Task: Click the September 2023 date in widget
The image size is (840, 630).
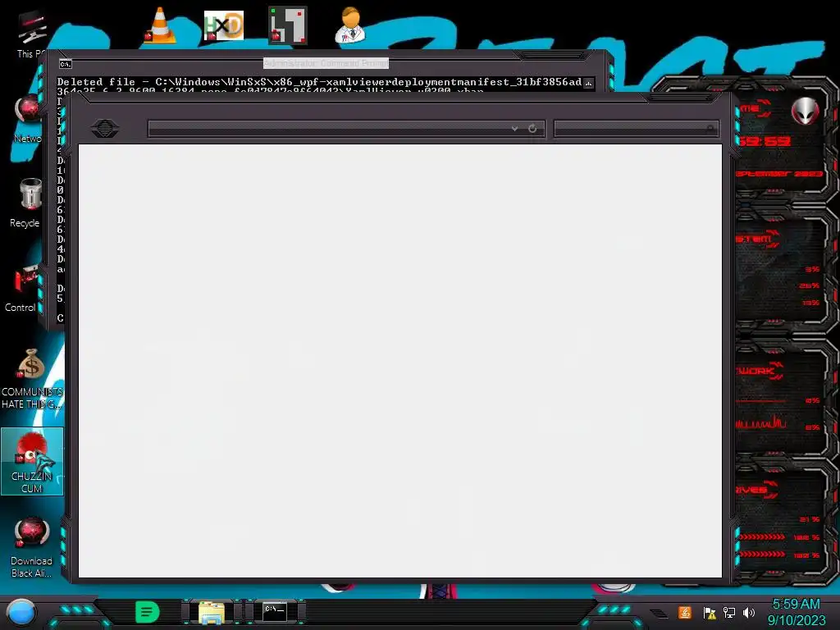Action: click(779, 174)
